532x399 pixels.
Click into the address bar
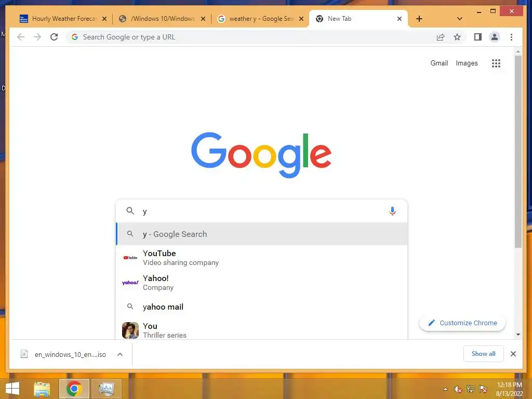tap(251, 37)
